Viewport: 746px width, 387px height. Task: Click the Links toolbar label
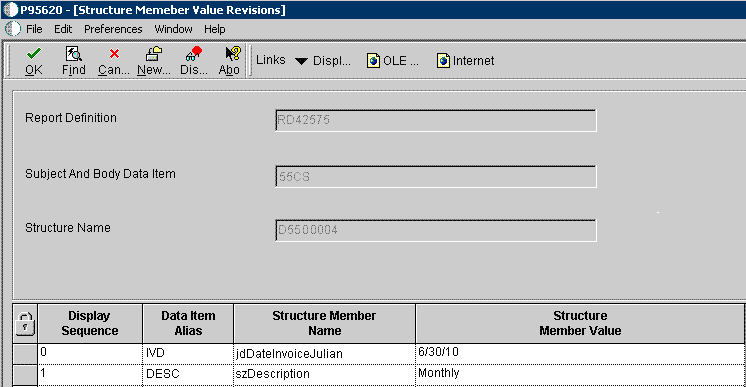point(271,60)
